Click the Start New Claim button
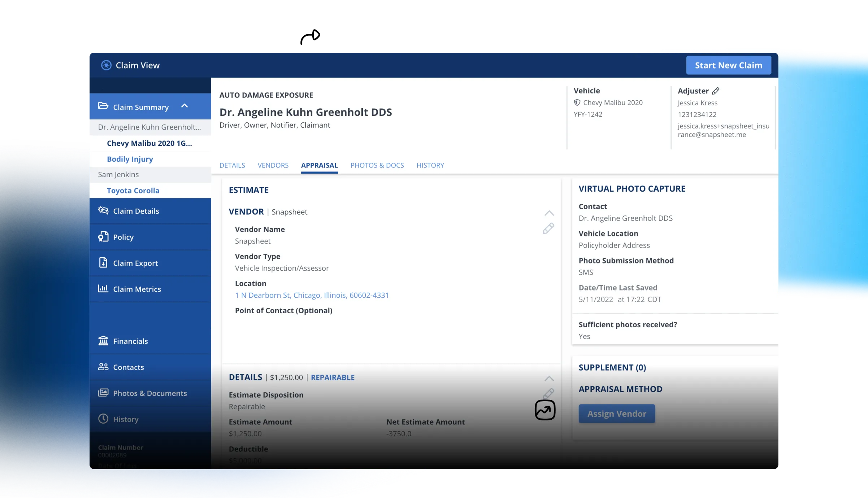Image resolution: width=868 pixels, height=498 pixels. click(728, 65)
